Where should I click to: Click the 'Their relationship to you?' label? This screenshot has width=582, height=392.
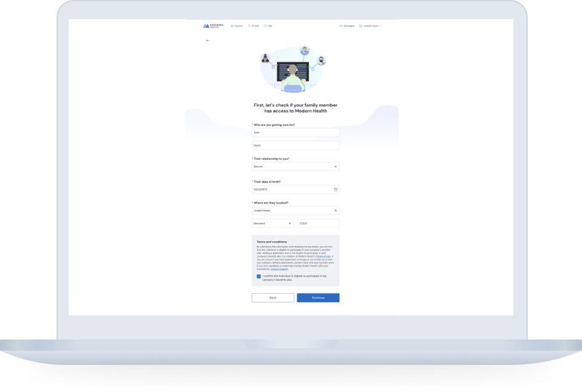tap(272, 159)
